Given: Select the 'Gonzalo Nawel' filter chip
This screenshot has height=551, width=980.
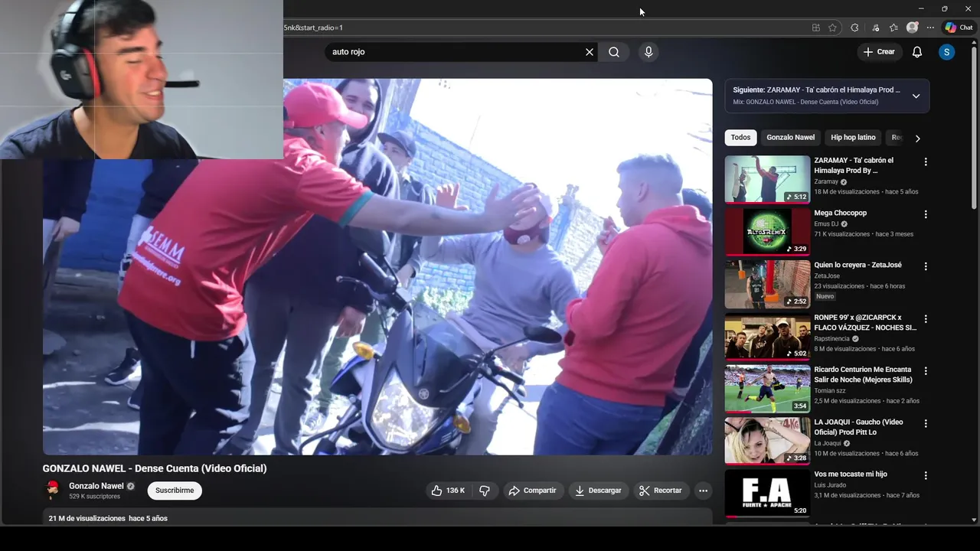Looking at the screenshot, I should pyautogui.click(x=790, y=138).
